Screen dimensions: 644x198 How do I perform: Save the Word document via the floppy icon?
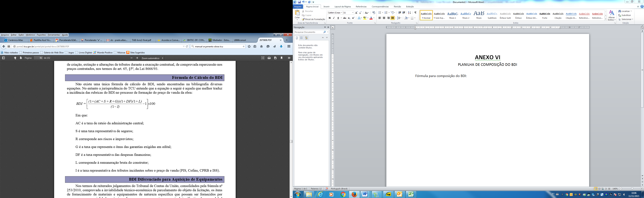[x=299, y=2]
